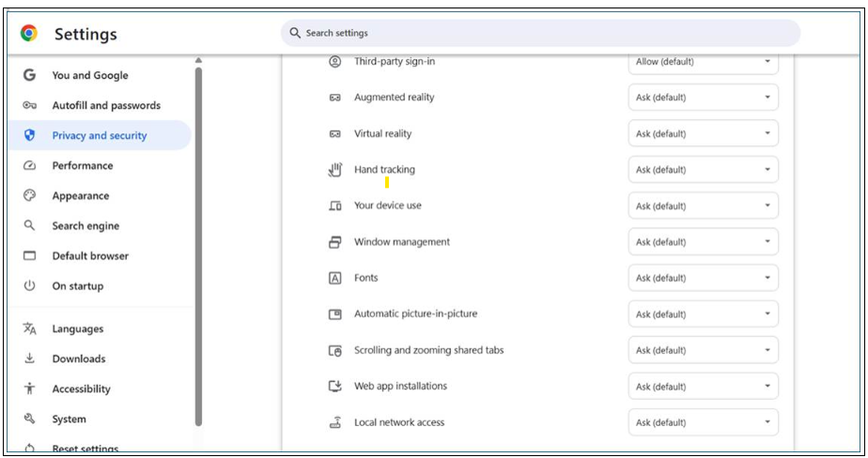
Task: Expand the Virtual reality permission dropdown
Action: point(703,134)
